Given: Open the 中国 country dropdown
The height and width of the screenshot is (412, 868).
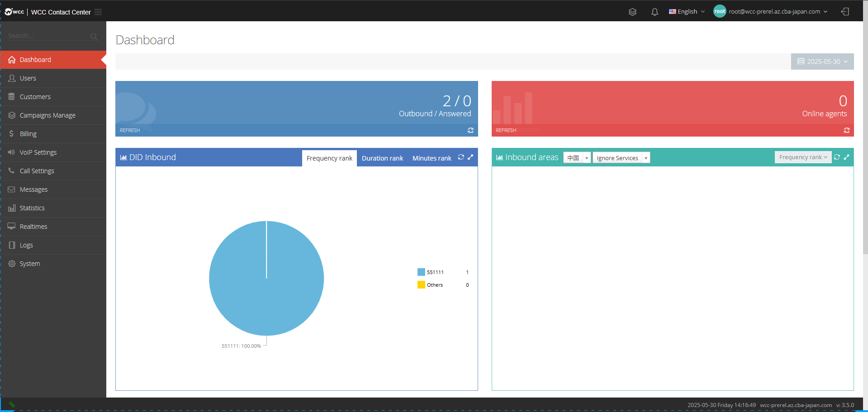Looking at the screenshot, I should click(577, 158).
